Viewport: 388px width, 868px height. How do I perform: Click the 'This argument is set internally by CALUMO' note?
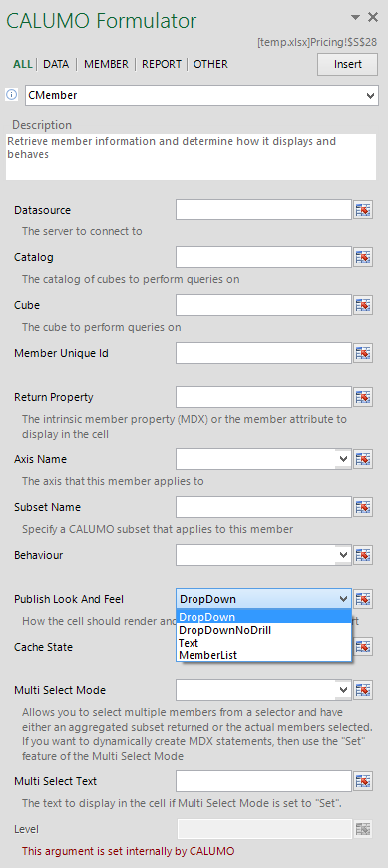tap(128, 851)
